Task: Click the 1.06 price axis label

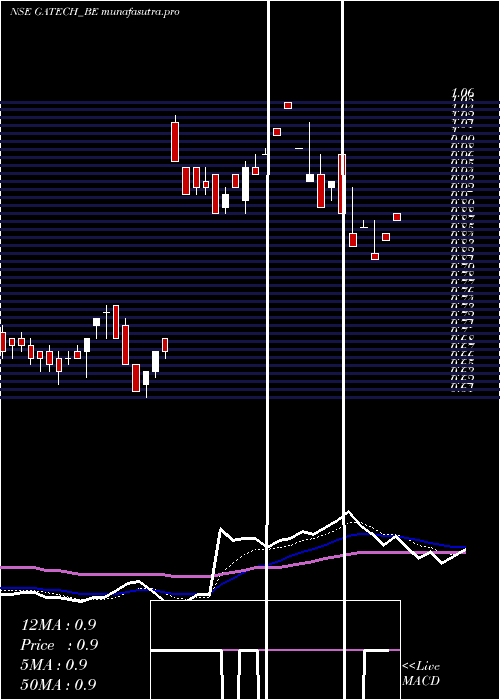Action: 462,93
